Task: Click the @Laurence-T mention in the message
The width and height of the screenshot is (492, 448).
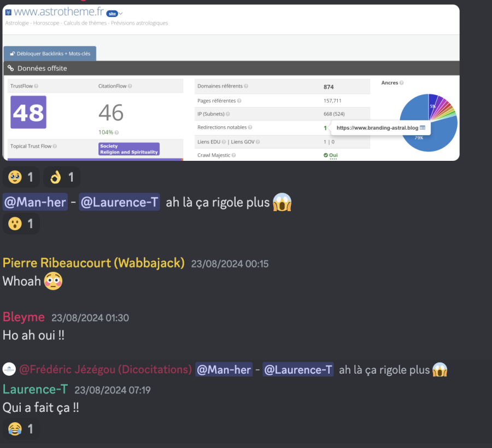Action: point(119,202)
